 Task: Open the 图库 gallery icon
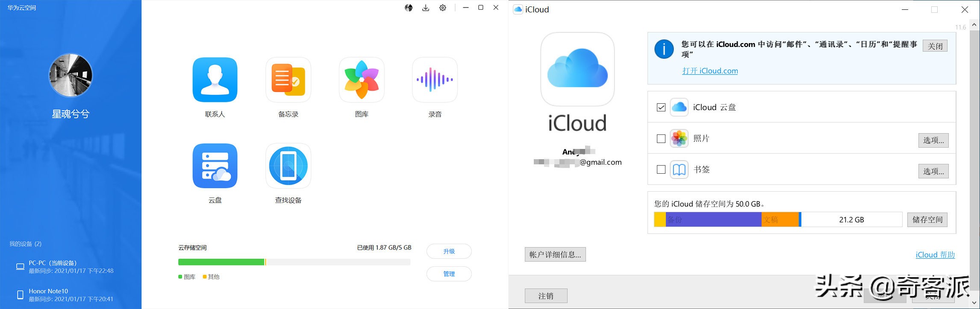tap(362, 80)
